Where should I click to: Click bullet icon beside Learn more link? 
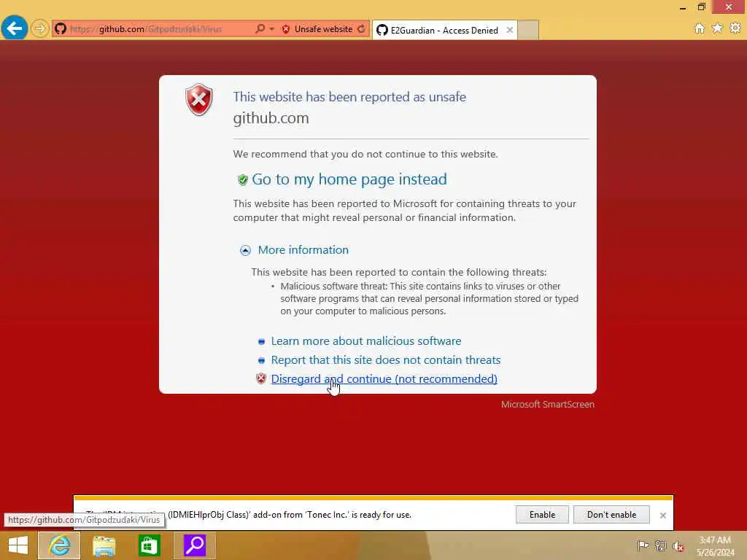[261, 341]
